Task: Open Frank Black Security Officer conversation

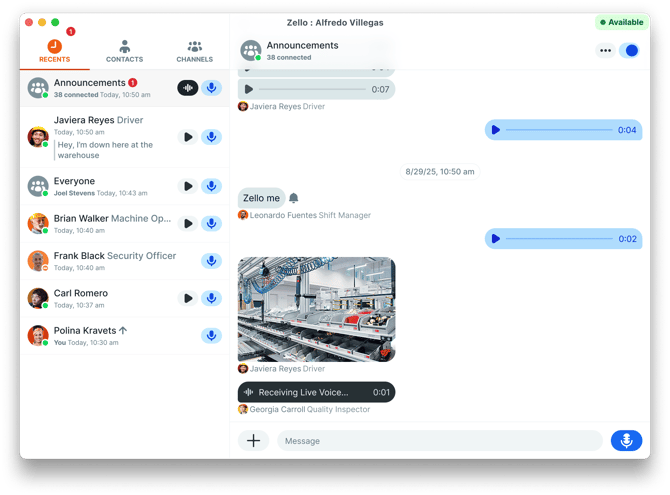Action: tap(124, 261)
